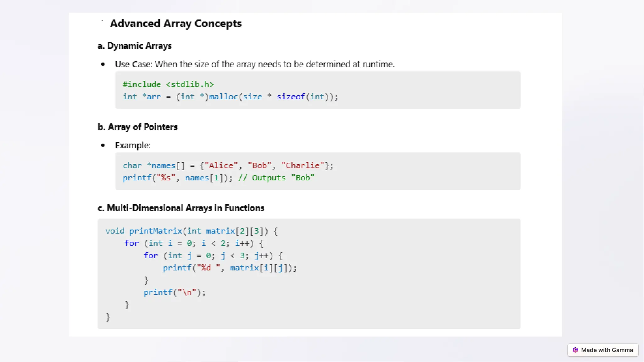Screen dimensions: 644x362
Task: Click the inner for loop with int j
Action: [213, 256]
